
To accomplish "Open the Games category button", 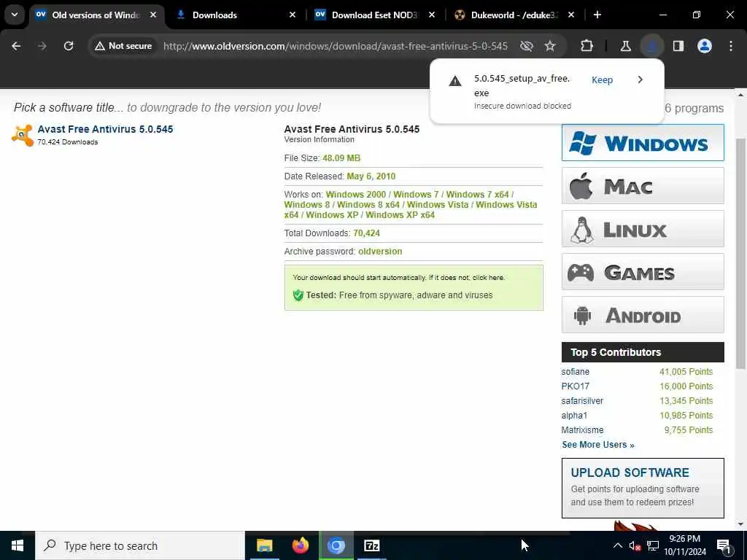I will click(x=643, y=272).
